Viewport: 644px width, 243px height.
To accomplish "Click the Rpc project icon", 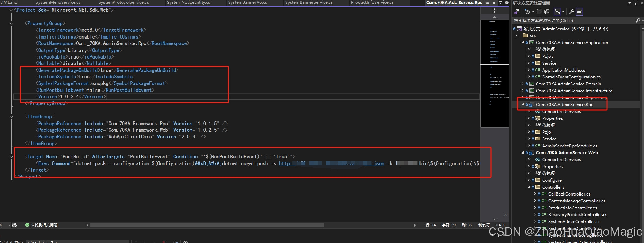I will 532,104.
